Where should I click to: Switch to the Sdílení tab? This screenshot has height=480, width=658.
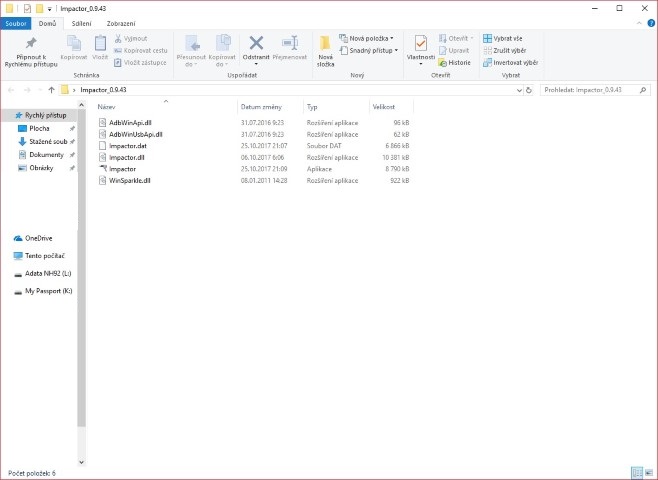point(81,23)
